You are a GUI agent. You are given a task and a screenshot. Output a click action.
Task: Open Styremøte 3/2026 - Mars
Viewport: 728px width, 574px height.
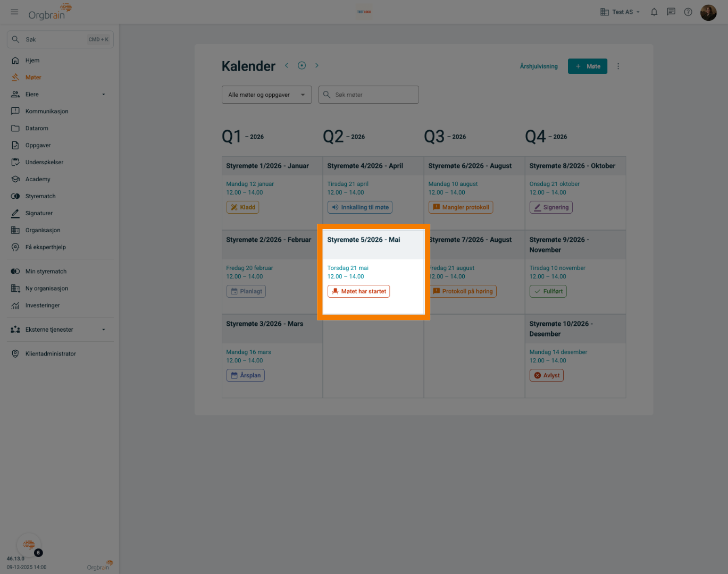pos(265,324)
